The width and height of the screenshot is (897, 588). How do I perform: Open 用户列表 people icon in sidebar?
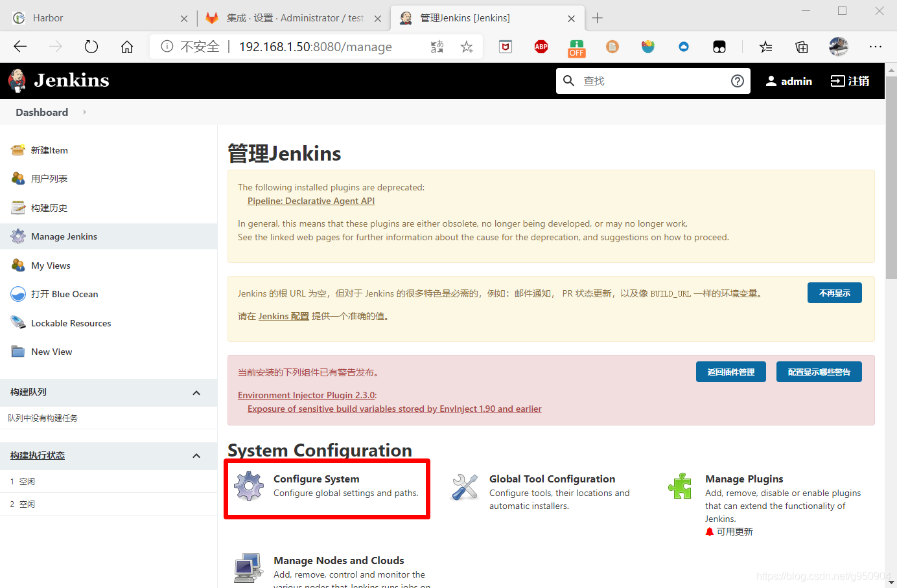click(18, 179)
